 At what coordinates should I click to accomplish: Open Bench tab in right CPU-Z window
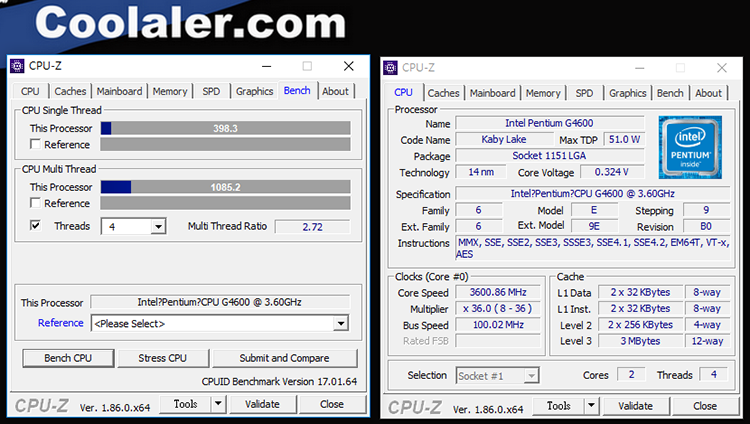pos(670,93)
